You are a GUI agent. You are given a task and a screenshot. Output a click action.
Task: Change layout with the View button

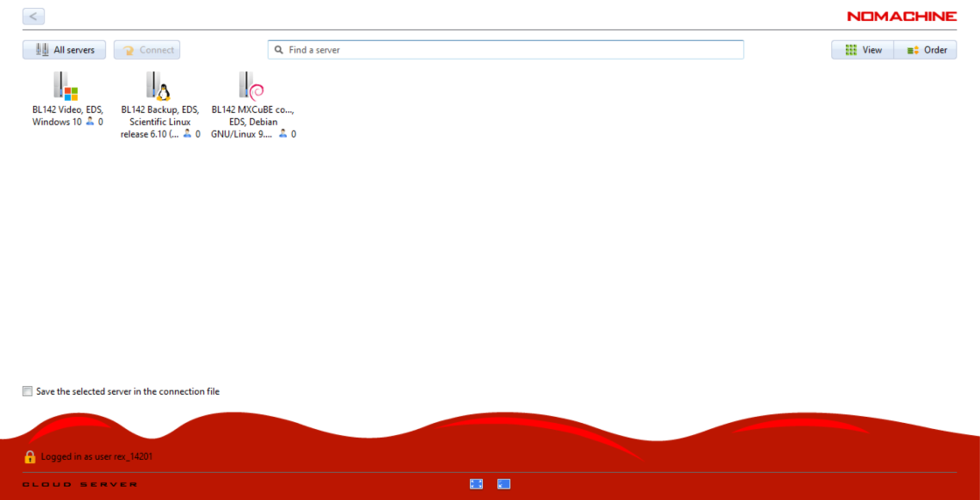[x=863, y=50]
